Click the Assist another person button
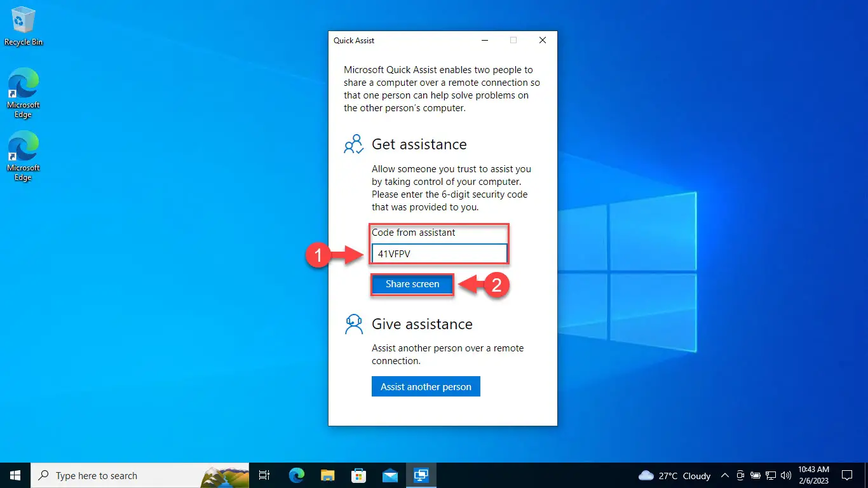868x488 pixels. tap(426, 386)
